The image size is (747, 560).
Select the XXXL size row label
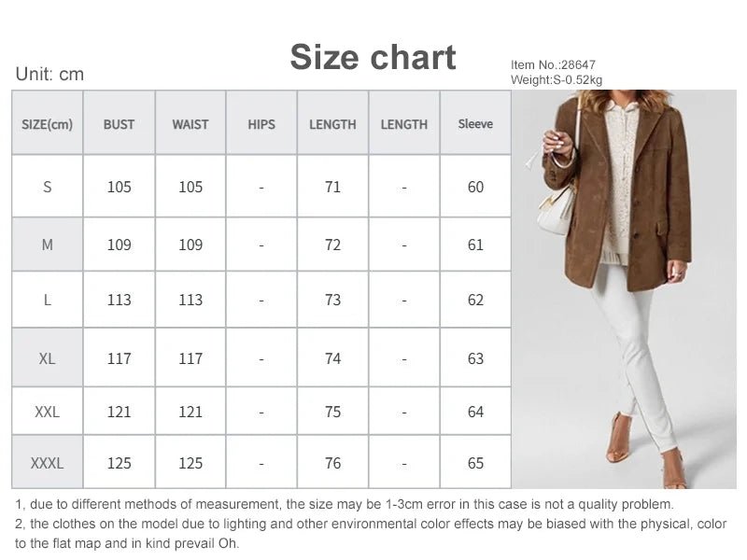[47, 463]
